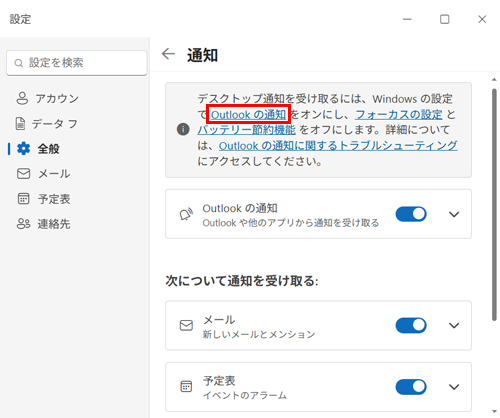500x418 pixels.
Task: Click the 新しいメールとメンション description
Action: coord(259,334)
